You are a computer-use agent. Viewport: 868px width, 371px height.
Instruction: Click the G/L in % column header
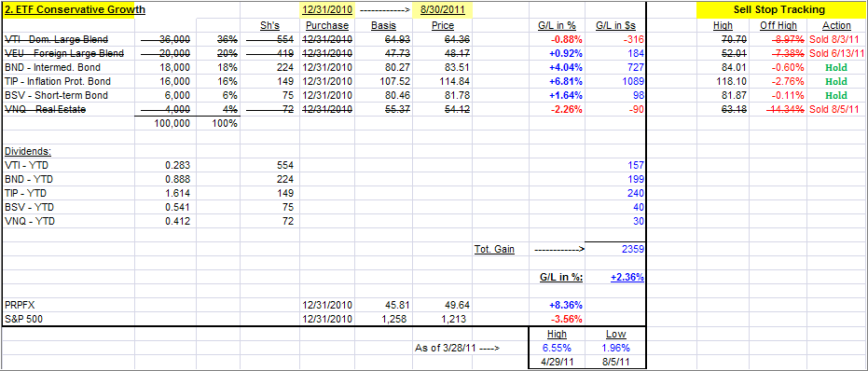coord(557,25)
